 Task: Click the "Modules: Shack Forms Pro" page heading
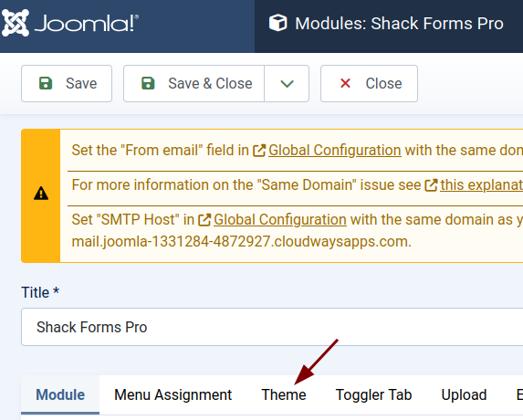(399, 24)
